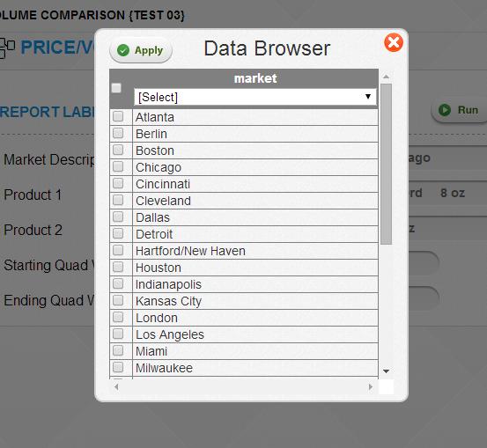Click the scroll-down arrow of the market list
Viewport: 487px width, 448px height.
tap(386, 371)
